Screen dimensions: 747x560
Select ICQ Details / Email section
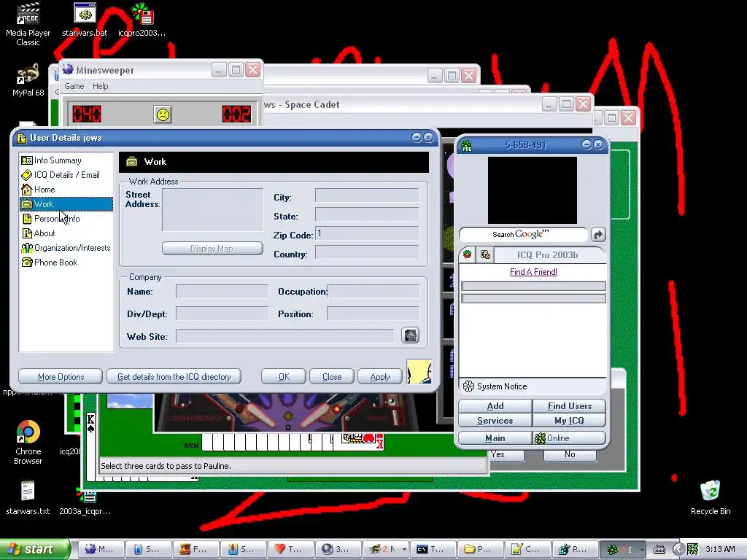click(66, 175)
